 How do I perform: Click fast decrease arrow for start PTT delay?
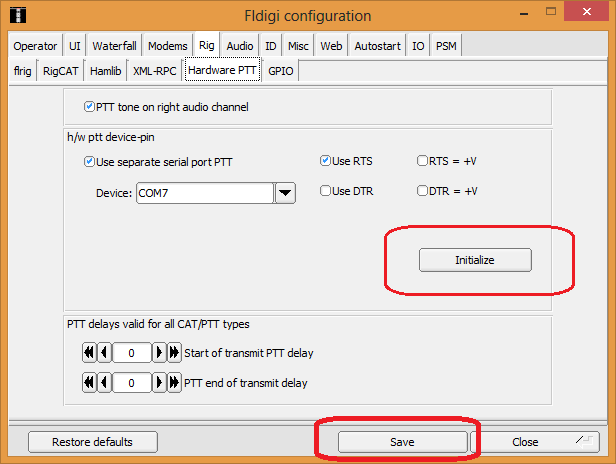(x=88, y=353)
